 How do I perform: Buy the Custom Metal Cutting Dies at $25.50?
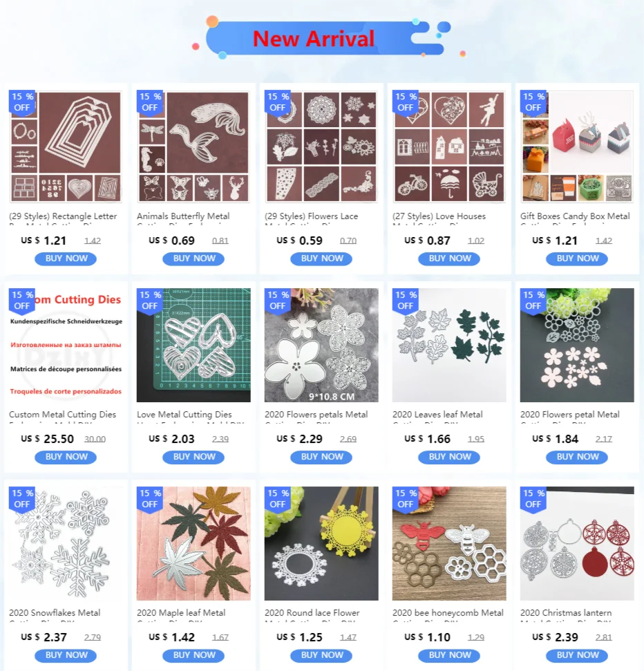(x=66, y=457)
